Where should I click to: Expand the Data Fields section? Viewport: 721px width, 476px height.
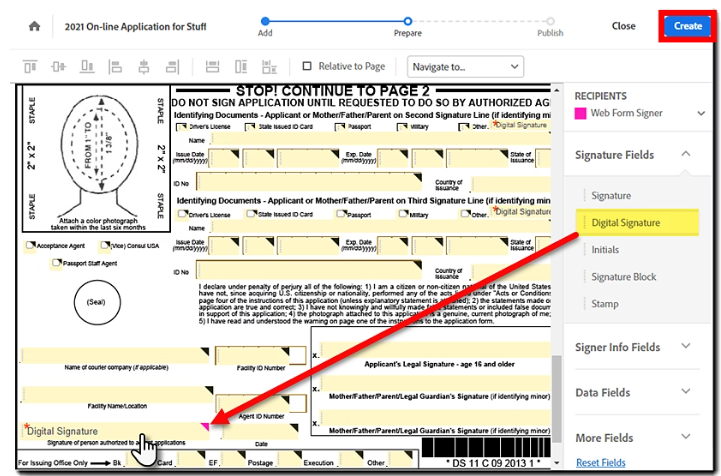click(685, 392)
